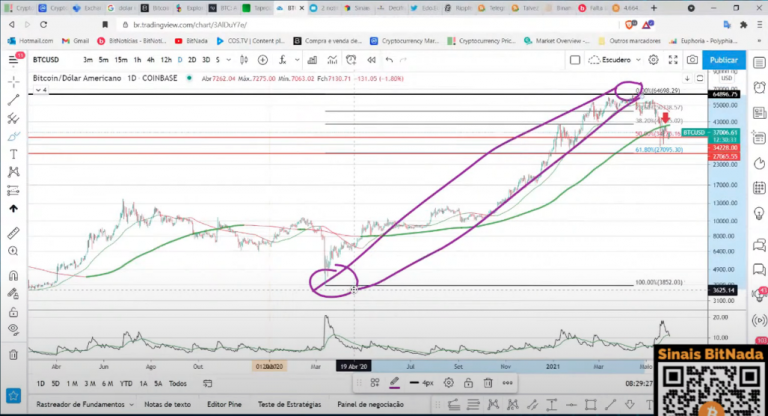768x416 pixels.
Task: Open the patterns tool group
Action: point(13,172)
